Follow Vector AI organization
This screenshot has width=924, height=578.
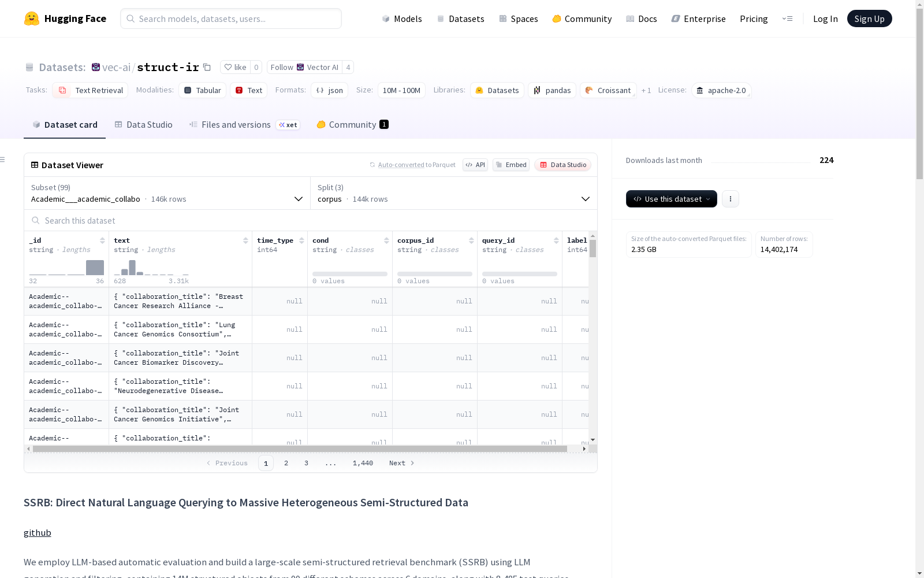(x=304, y=67)
